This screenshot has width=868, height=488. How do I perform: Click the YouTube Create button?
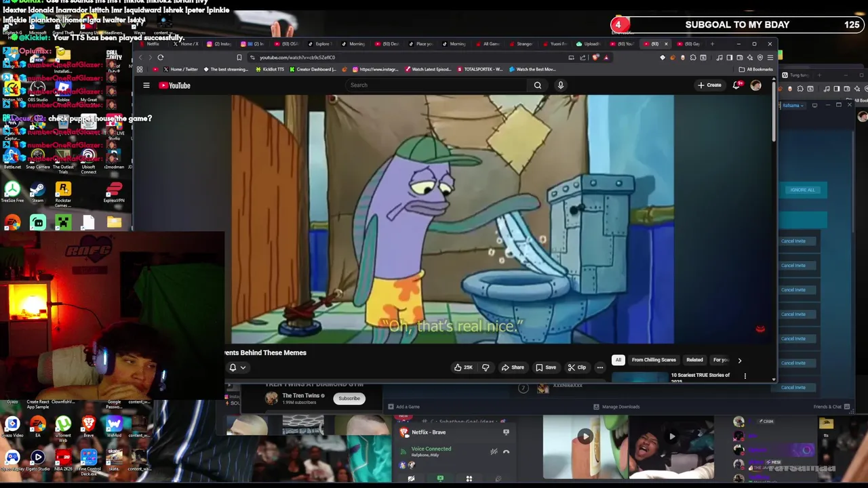pos(709,85)
